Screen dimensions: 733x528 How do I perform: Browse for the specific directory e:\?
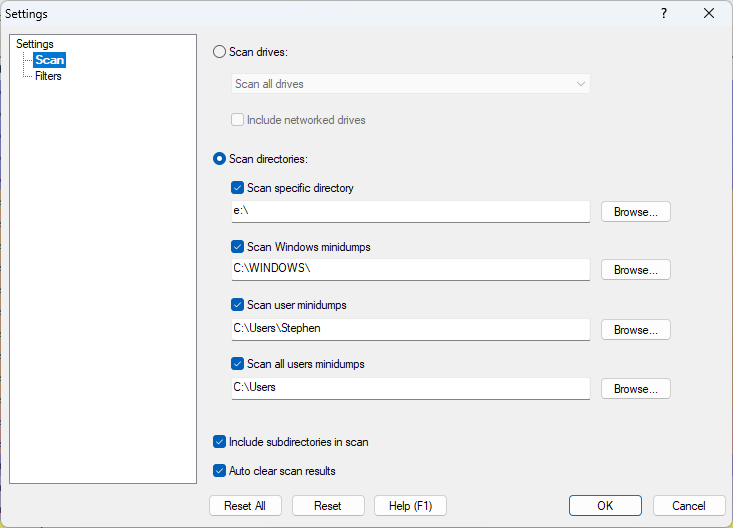[636, 212]
